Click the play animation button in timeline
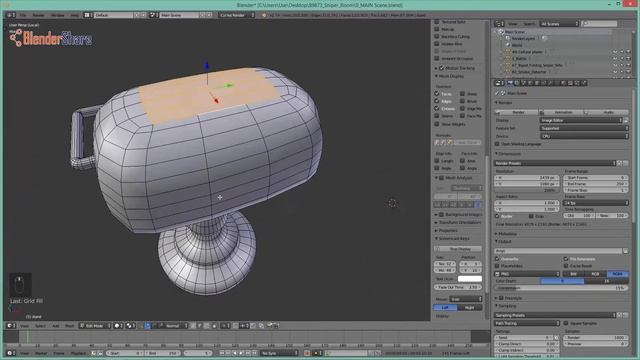Image resolution: width=640 pixels, height=360 pixels. click(241, 353)
